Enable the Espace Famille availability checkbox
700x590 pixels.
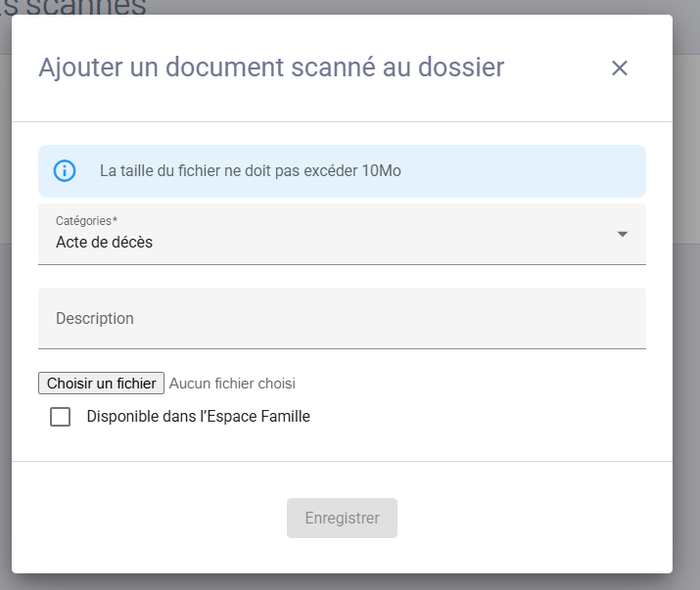click(x=61, y=417)
